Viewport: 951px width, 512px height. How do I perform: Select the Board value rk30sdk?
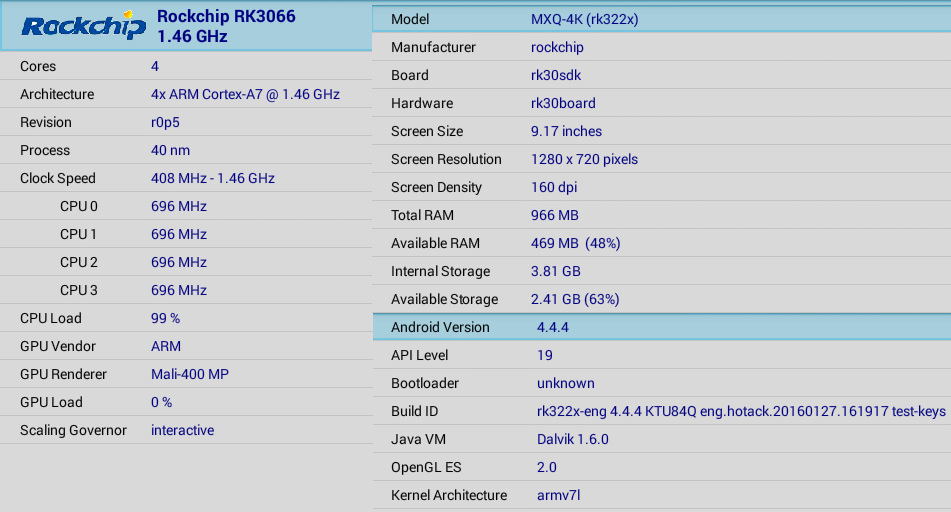[556, 75]
